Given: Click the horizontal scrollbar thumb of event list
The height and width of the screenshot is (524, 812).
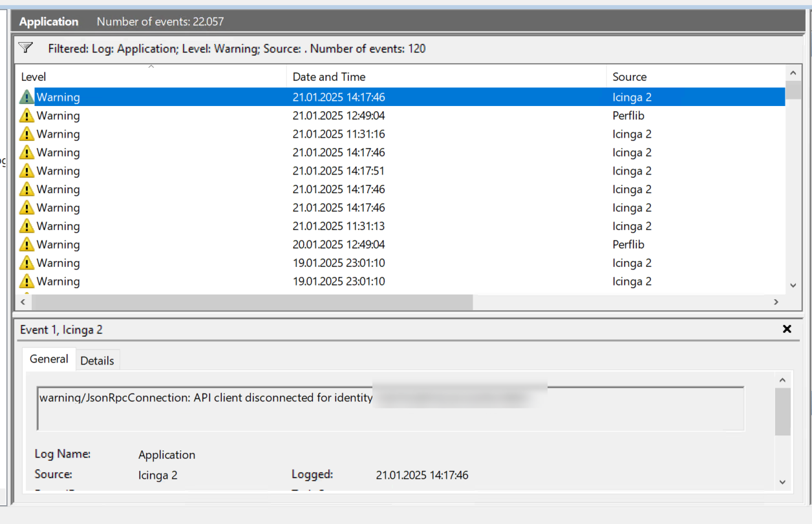Looking at the screenshot, I should 252,302.
